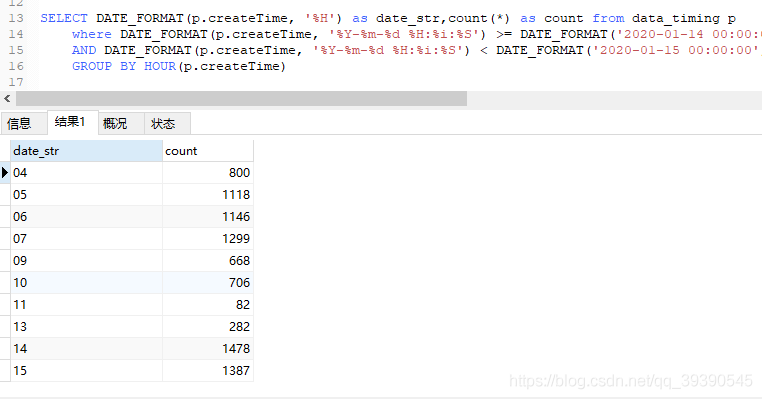Image resolution: width=762 pixels, height=399 pixels.
Task: Open the 概况 tab
Action: 121,123
